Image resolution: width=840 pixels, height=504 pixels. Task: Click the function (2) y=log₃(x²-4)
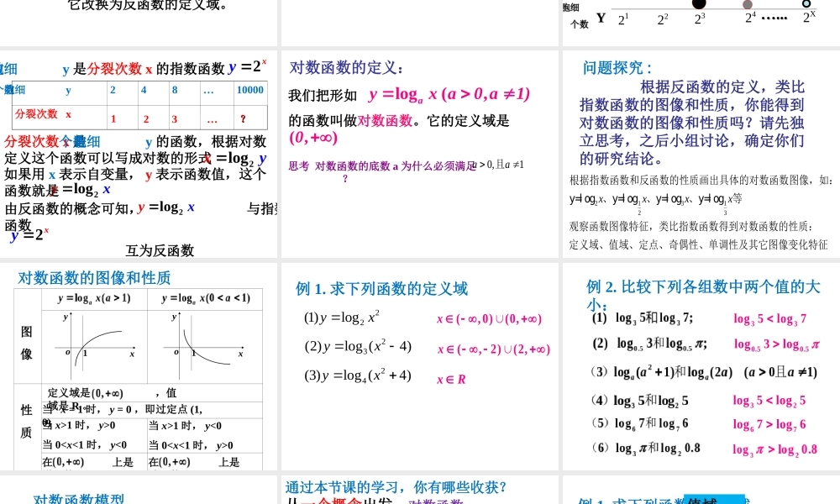(x=357, y=346)
